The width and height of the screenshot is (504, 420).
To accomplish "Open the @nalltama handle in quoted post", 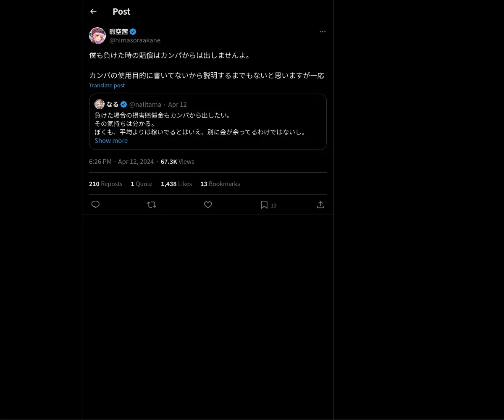I will (x=145, y=104).
